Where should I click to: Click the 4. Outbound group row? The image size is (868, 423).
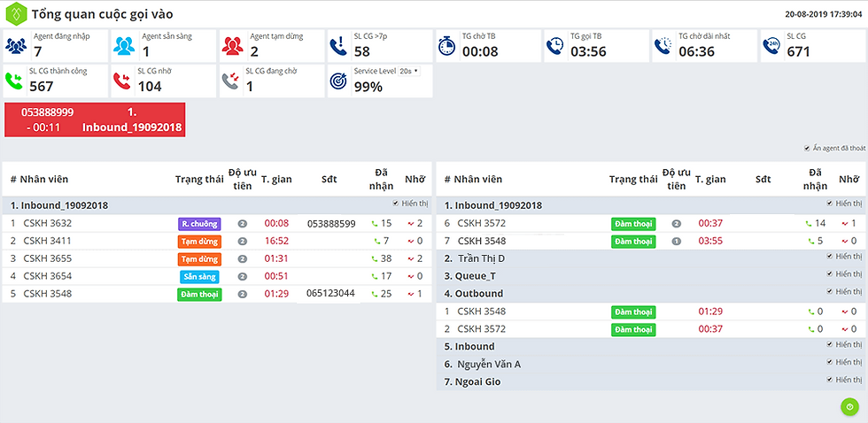click(x=650, y=293)
